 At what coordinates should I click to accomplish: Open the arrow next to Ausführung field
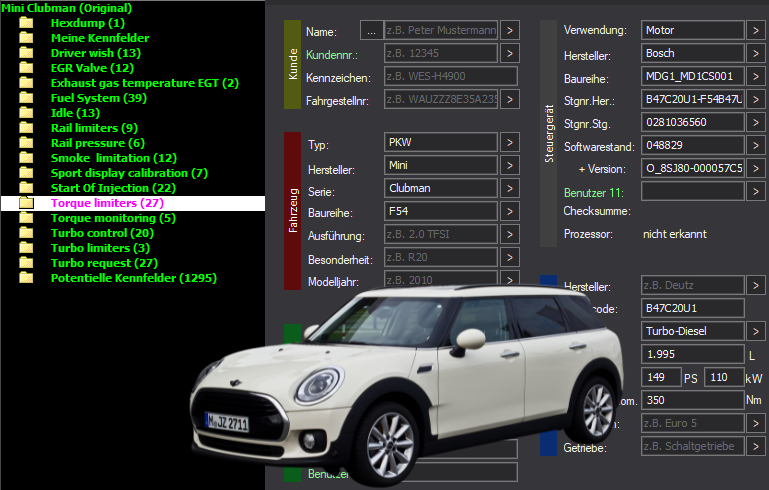click(x=510, y=234)
